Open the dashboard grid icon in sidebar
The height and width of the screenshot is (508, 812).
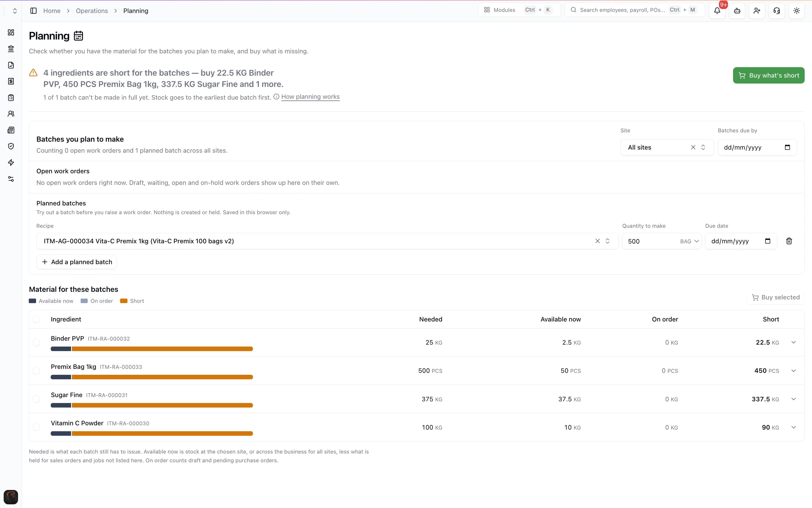pos(11,32)
